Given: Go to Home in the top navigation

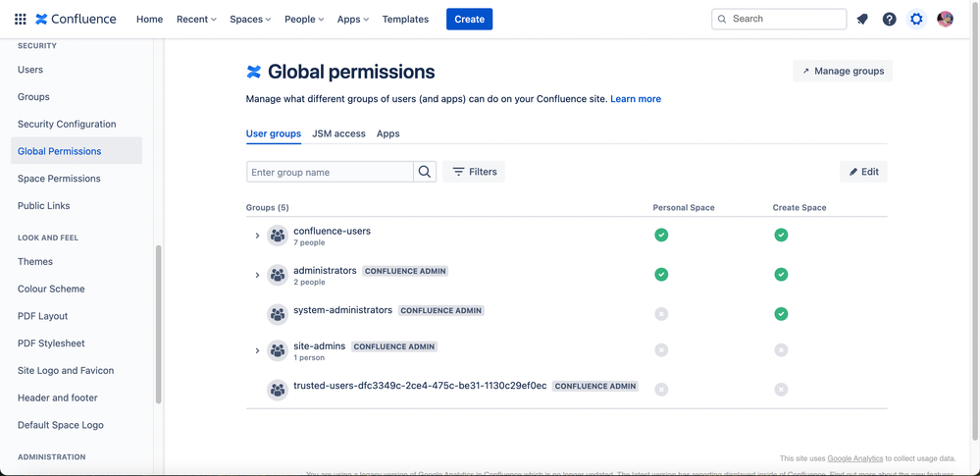Looking at the screenshot, I should [x=149, y=19].
